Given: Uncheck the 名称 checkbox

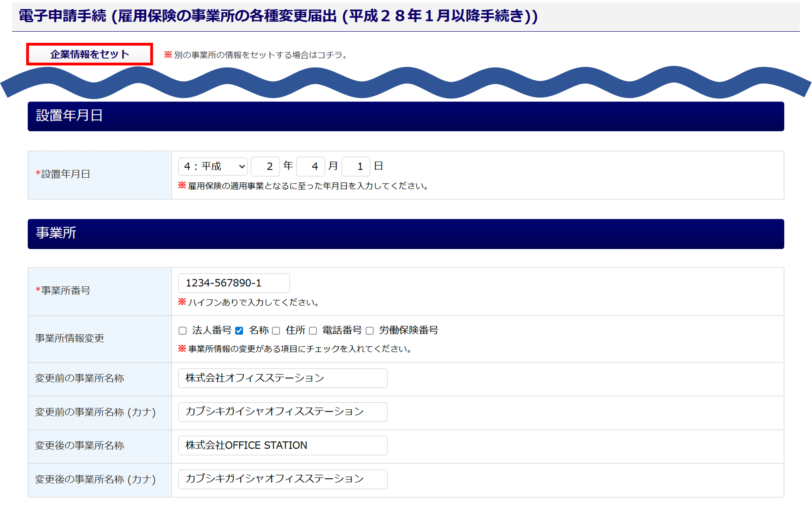Looking at the screenshot, I should (x=239, y=331).
